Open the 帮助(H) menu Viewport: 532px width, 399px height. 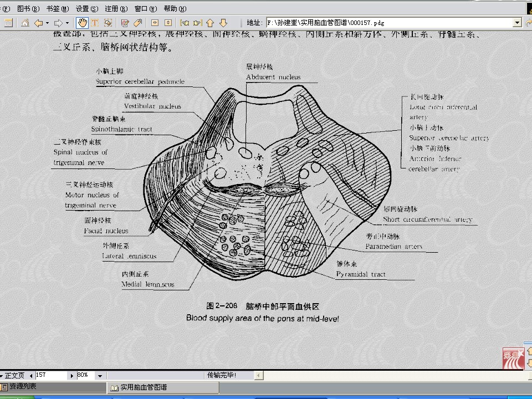point(175,9)
